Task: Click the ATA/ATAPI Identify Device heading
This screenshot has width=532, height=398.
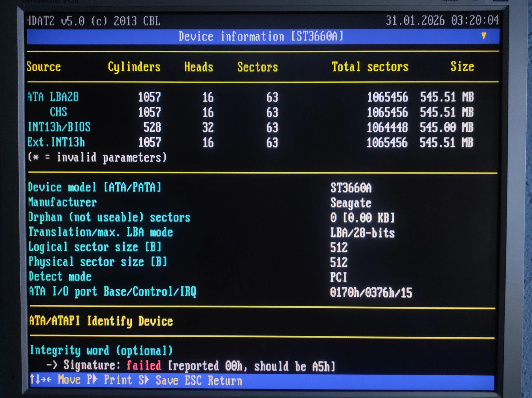Action: pyautogui.click(x=101, y=321)
